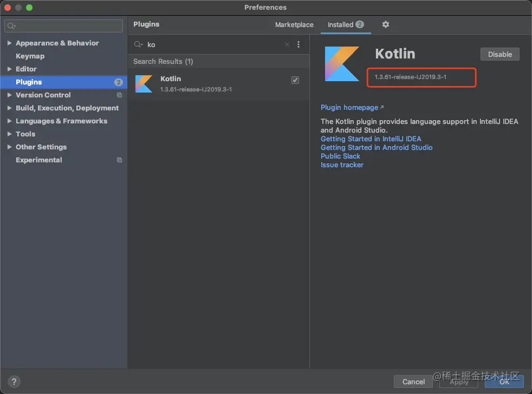Image resolution: width=532 pixels, height=394 pixels.
Task: Click the project-level icon next to Version Control
Action: (x=119, y=95)
